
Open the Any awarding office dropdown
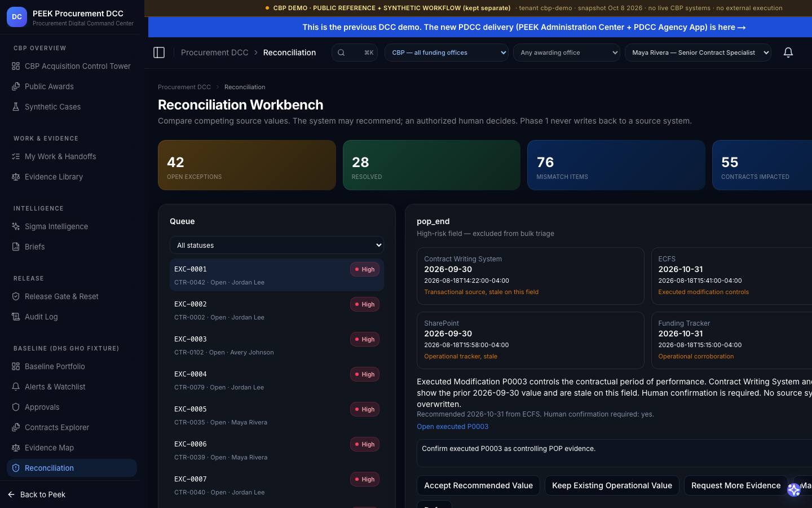pos(567,52)
